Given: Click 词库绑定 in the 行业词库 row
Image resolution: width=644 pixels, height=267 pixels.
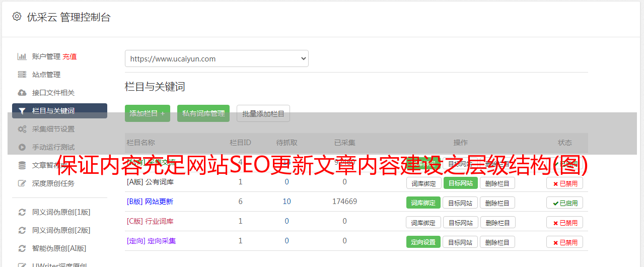Looking at the screenshot, I should (x=423, y=223).
